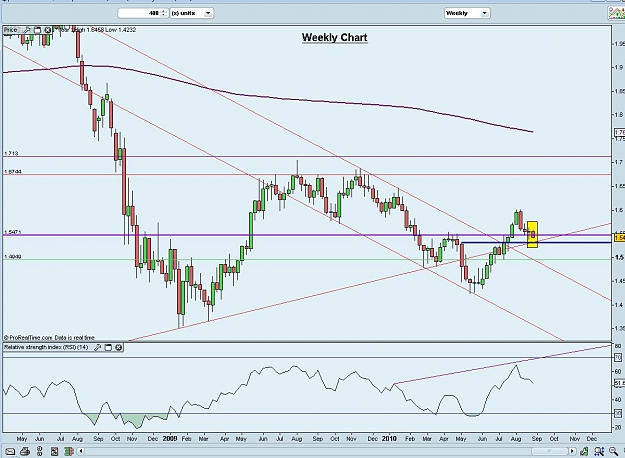Click the envelope email icon in bottom toolbar
Screen dimensions: 625x458
coord(10,452)
